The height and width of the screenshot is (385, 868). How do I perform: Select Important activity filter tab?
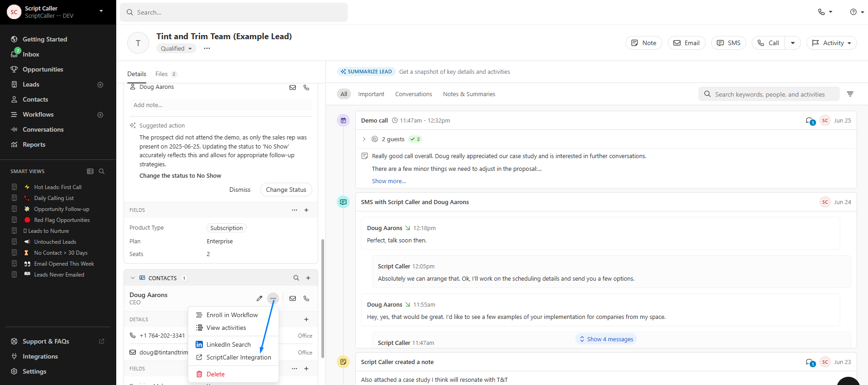tap(371, 94)
